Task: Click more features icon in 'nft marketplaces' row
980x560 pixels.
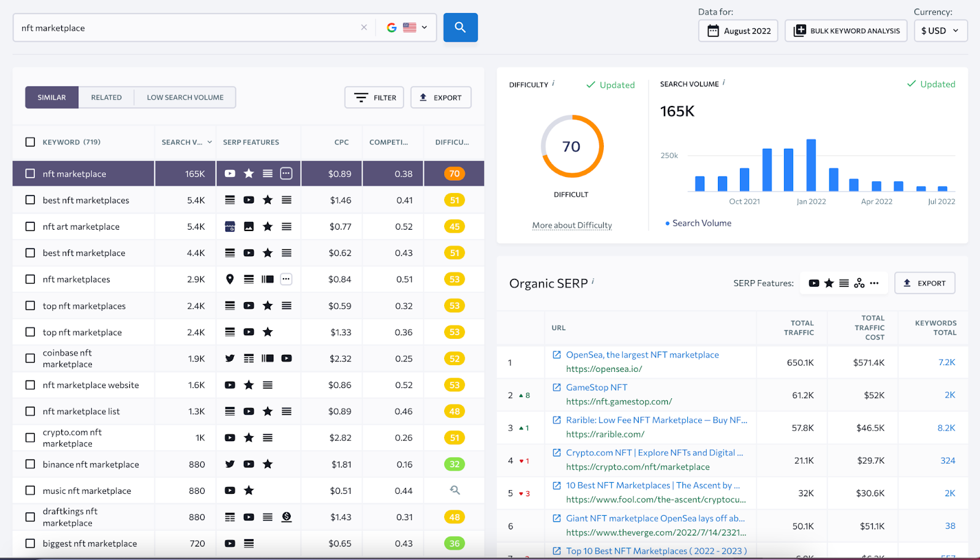Action: tap(286, 279)
